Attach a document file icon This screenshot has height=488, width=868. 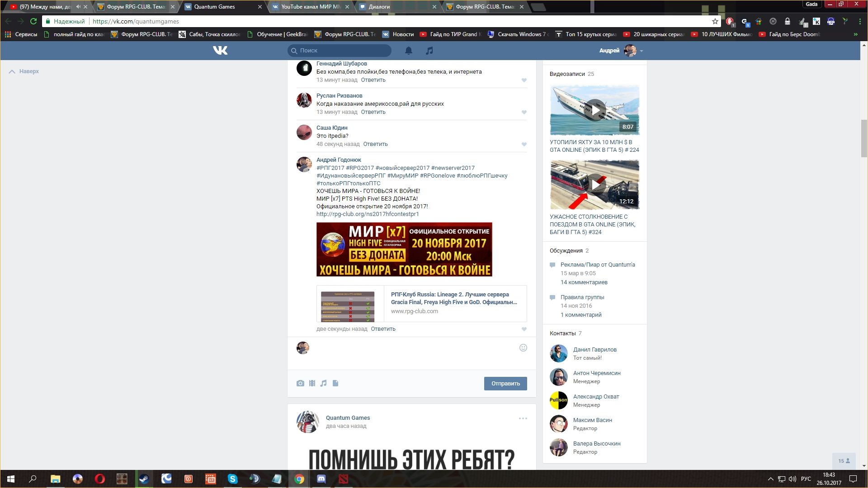click(x=335, y=383)
